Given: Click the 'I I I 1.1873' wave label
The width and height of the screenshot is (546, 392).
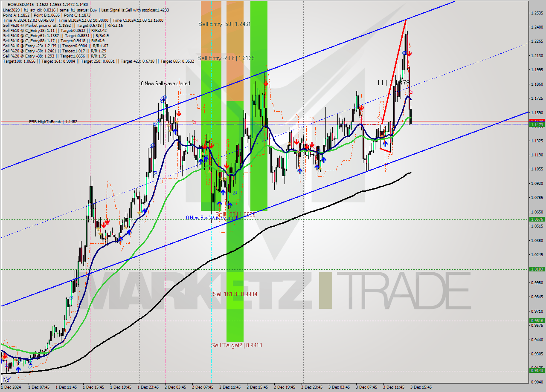Looking at the screenshot, I should point(393,82).
